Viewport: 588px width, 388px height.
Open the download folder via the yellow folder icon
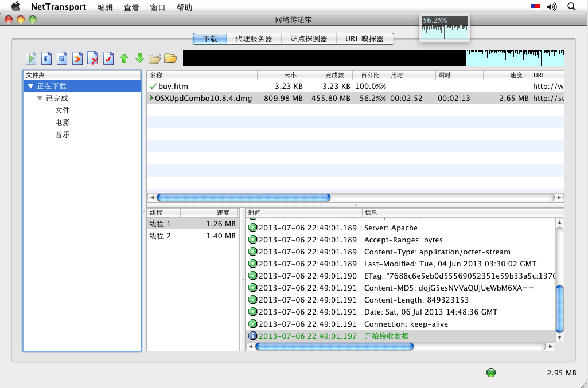[170, 58]
